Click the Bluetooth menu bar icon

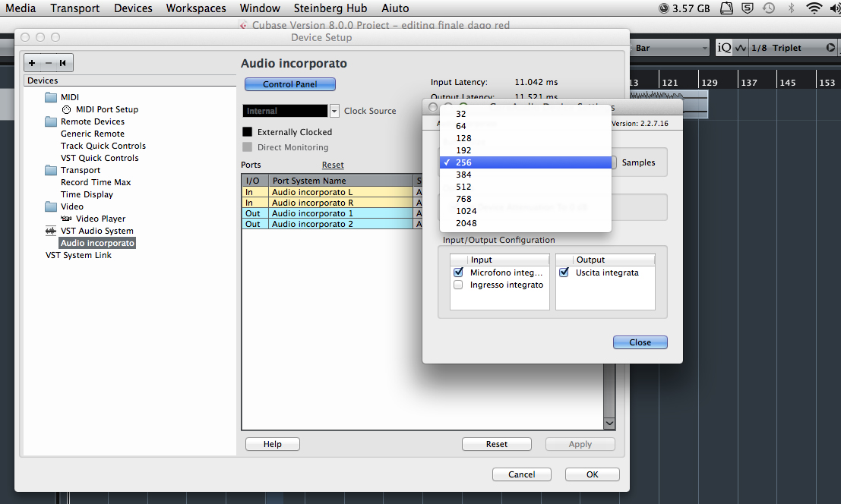tap(791, 8)
